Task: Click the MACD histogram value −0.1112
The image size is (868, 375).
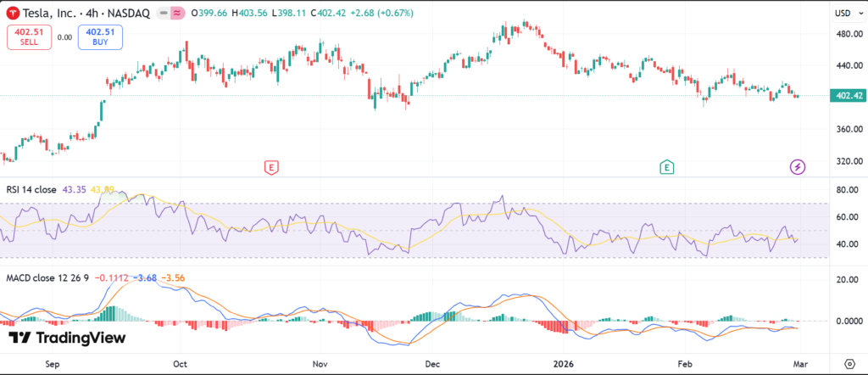Action: click(111, 278)
